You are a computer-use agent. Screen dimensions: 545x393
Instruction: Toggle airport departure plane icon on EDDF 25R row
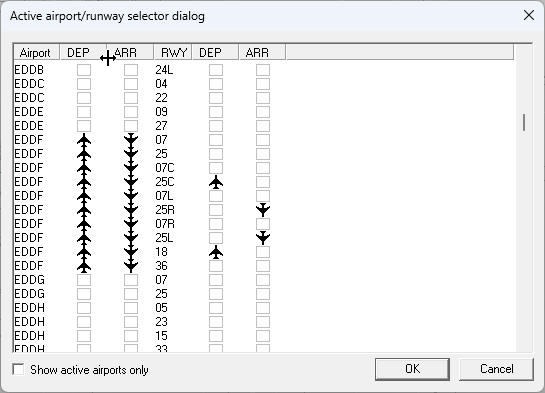(x=84, y=210)
